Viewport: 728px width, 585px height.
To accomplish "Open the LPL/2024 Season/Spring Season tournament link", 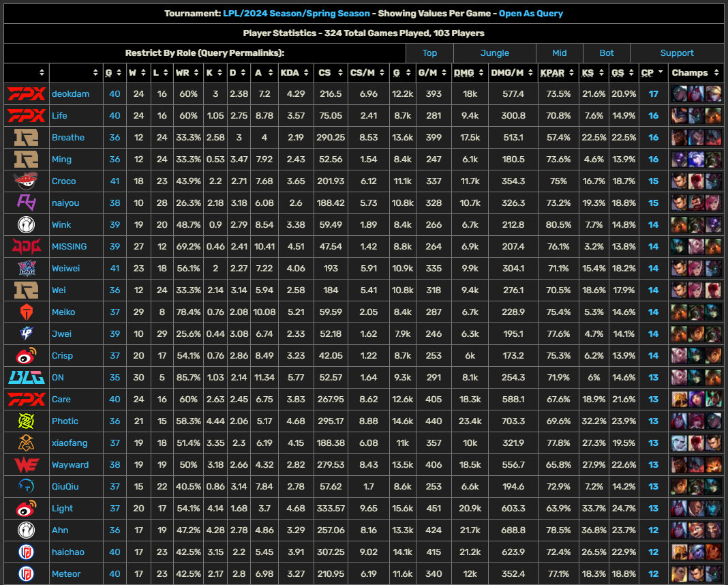I will pyautogui.click(x=296, y=13).
